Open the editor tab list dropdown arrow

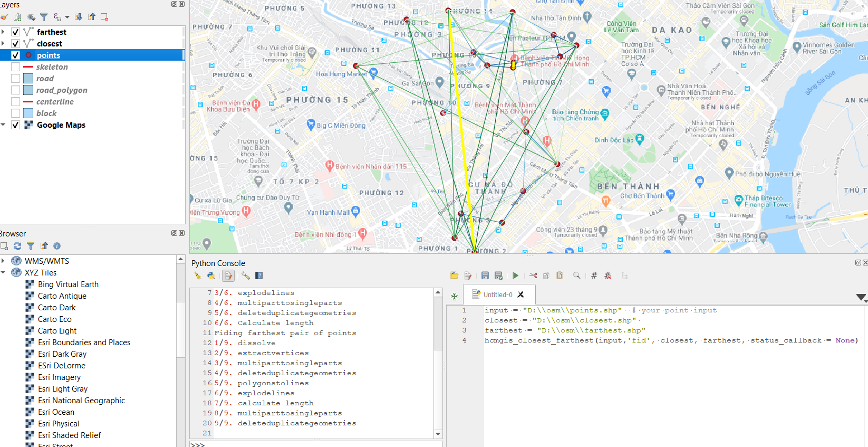(x=861, y=297)
